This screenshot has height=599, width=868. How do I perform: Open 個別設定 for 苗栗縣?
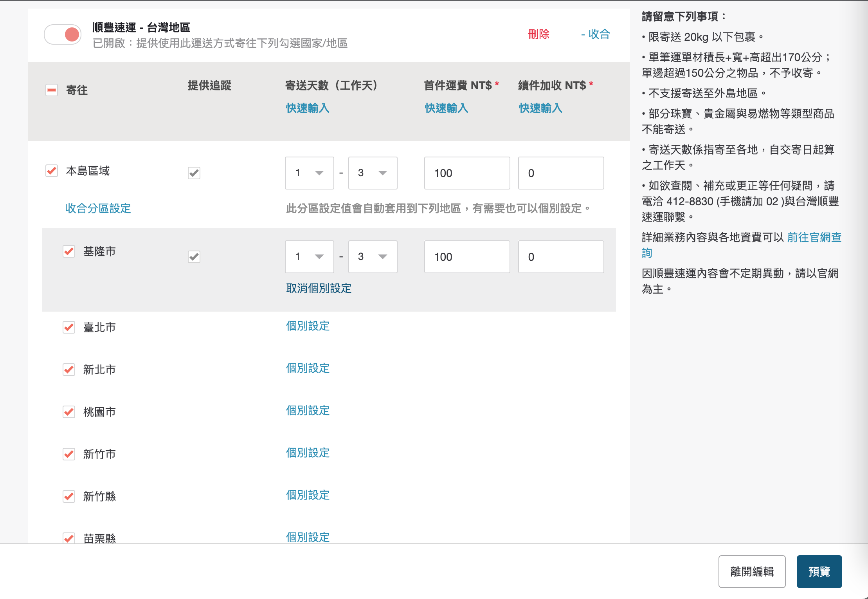point(308,537)
